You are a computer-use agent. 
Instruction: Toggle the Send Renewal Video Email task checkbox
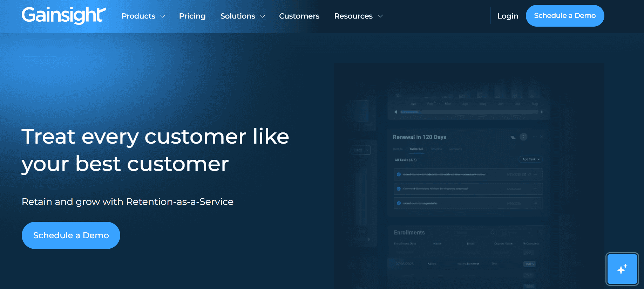(x=399, y=174)
